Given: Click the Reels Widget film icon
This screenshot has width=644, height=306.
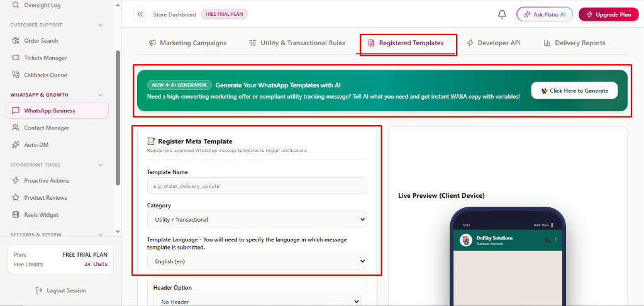Looking at the screenshot, I should [x=16, y=214].
